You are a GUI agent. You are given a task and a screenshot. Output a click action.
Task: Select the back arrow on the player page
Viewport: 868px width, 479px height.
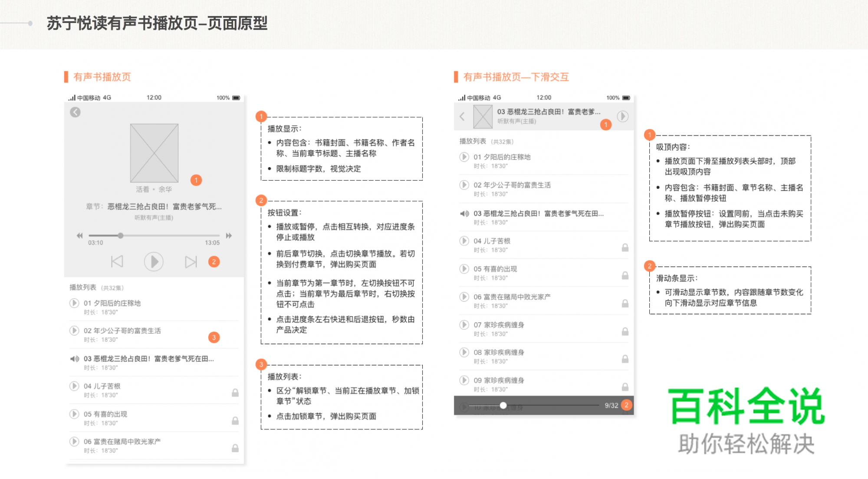(x=75, y=112)
